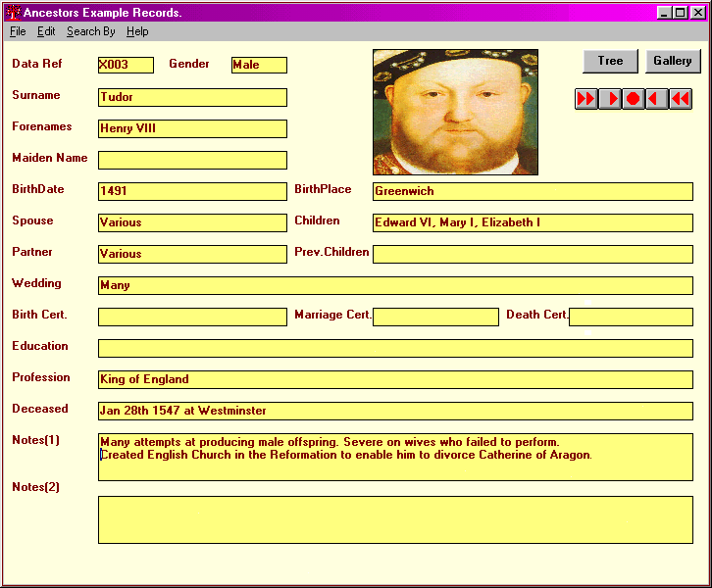
Task: Click the Henry VIII portrait image
Action: coord(455,112)
